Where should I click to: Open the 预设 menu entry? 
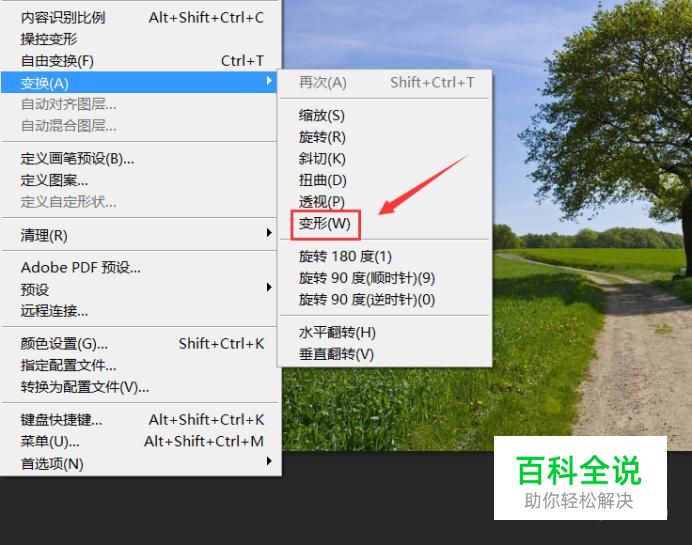click(x=140, y=289)
